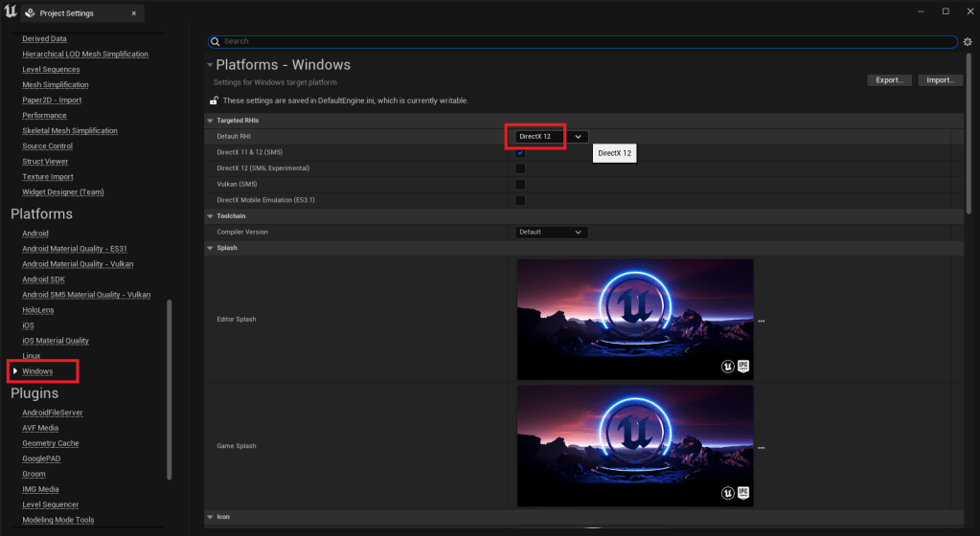Click the arrow icon beside Windows

click(15, 370)
